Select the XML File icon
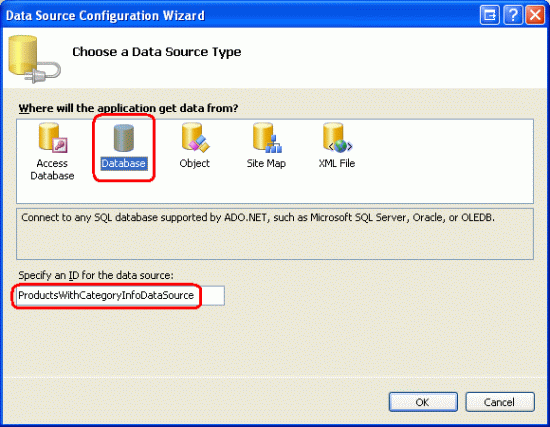 [x=337, y=138]
